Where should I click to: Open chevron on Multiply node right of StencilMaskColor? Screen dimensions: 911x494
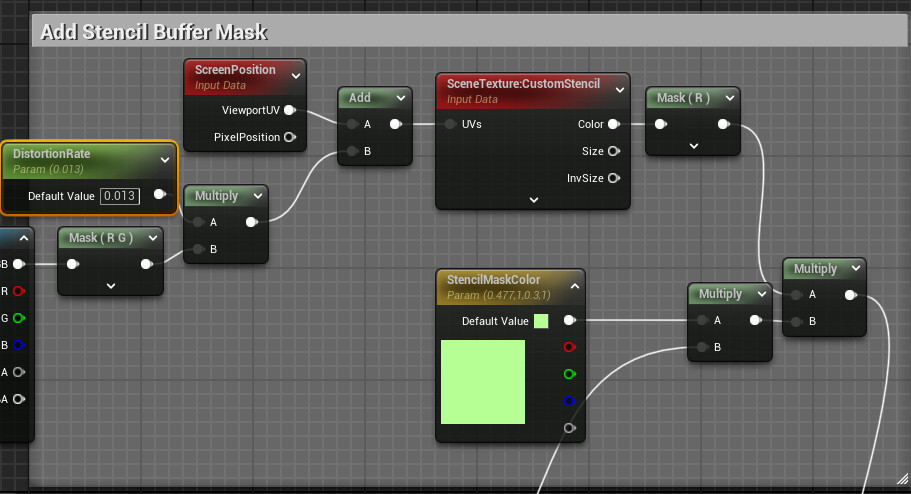click(762, 295)
